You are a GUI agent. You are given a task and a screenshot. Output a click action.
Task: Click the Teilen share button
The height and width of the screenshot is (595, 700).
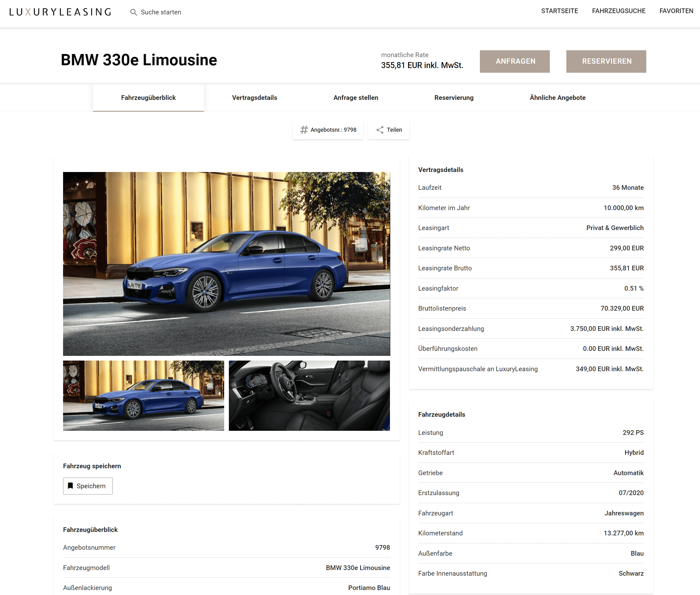(389, 130)
